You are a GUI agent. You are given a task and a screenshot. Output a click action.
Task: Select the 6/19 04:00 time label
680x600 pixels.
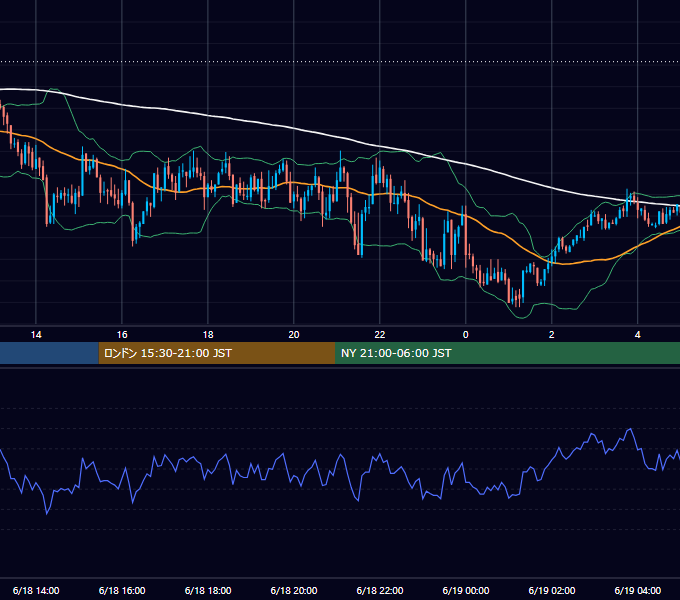click(x=638, y=590)
